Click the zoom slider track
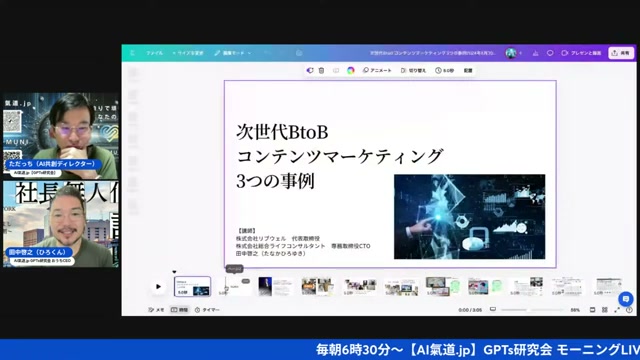Viewport: 640px width, 360px height. 532,310
